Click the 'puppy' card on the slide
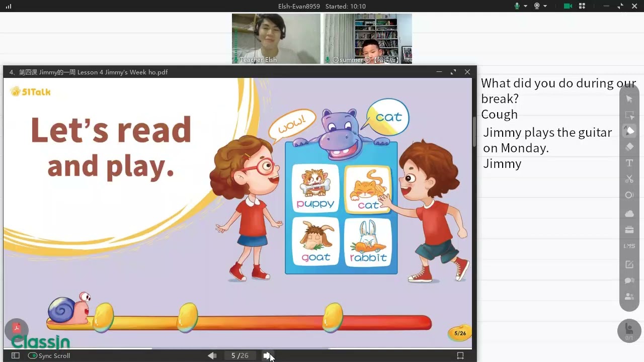The image size is (644, 362). [315, 188]
